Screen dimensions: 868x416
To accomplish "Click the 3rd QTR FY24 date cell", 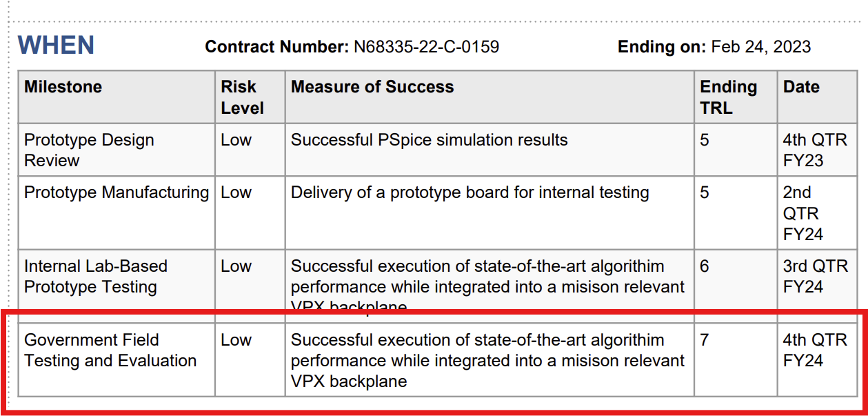I will tap(815, 277).
